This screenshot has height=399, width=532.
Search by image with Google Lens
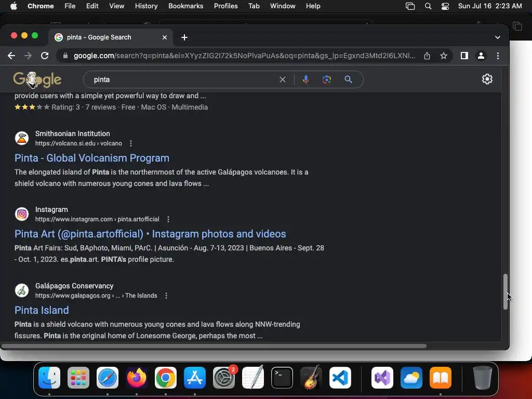pos(326,79)
